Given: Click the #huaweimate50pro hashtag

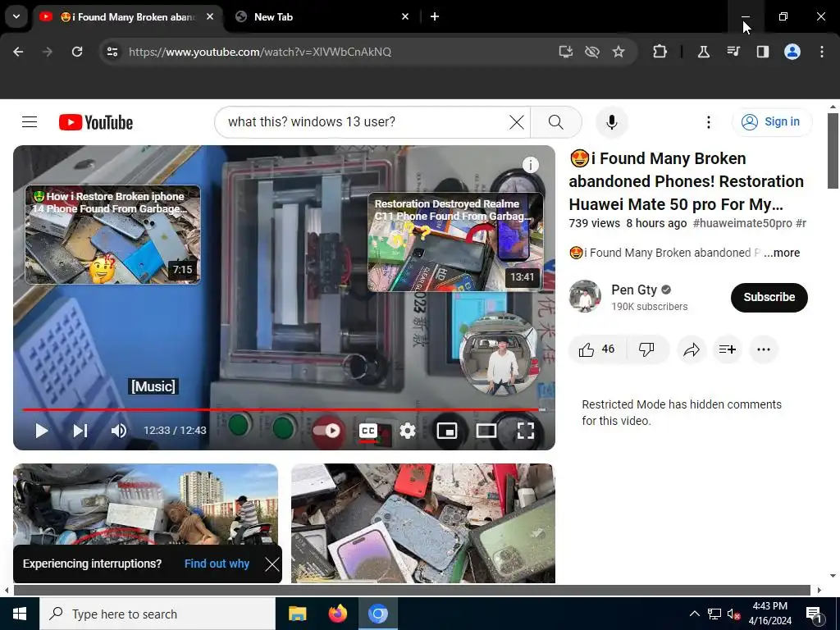Looking at the screenshot, I should point(742,223).
